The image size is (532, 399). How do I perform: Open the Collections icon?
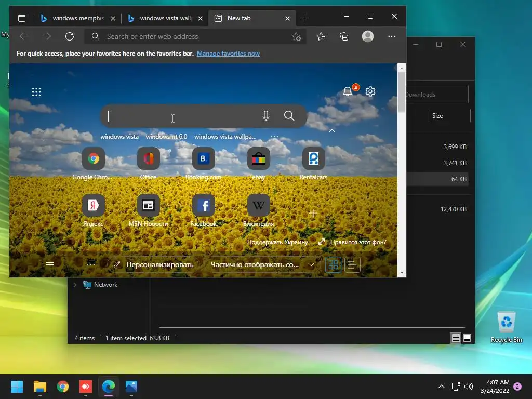coord(344,36)
